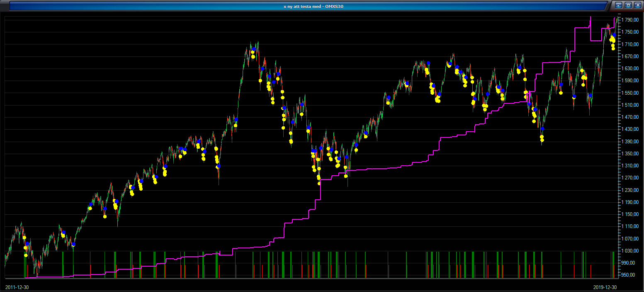The height and width of the screenshot is (292, 644).
Task: Click the 1 670,00 price level label
Action: click(631, 56)
